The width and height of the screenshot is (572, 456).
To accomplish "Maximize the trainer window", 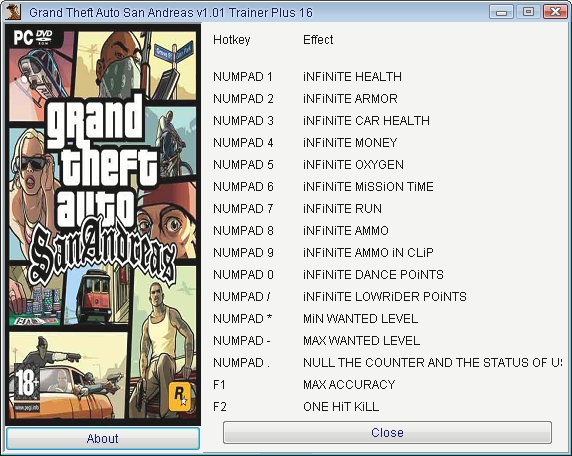I will 528,12.
